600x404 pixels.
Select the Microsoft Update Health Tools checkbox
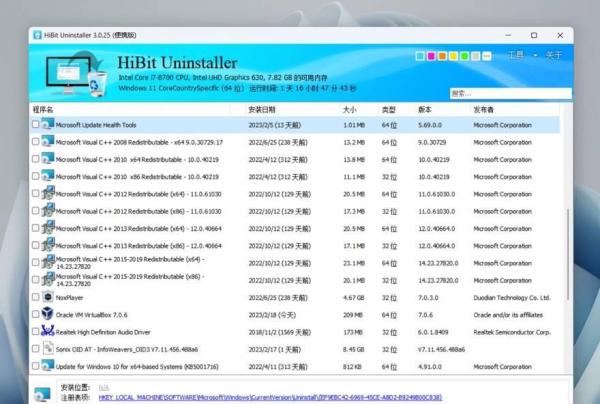point(36,125)
